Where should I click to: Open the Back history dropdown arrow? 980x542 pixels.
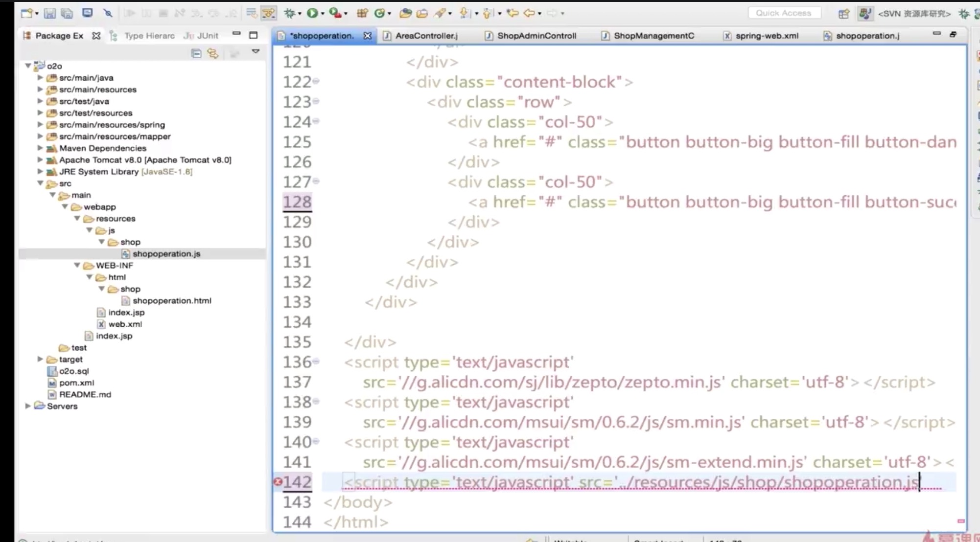click(539, 14)
